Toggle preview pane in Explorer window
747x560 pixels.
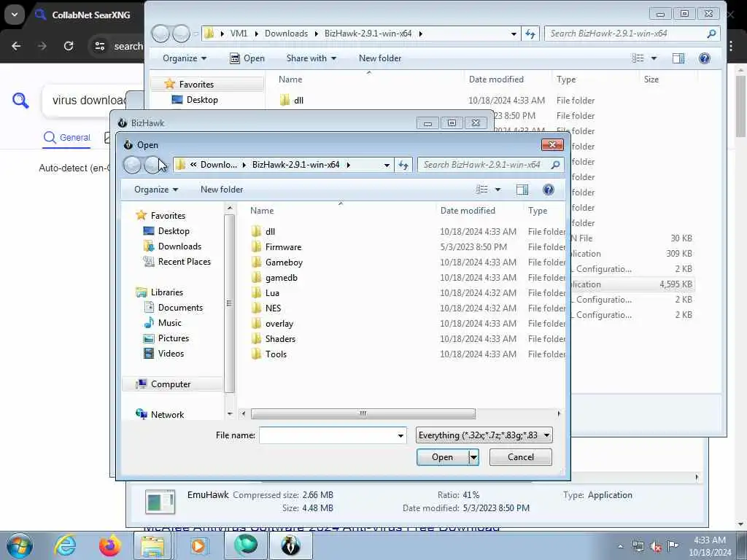678,58
